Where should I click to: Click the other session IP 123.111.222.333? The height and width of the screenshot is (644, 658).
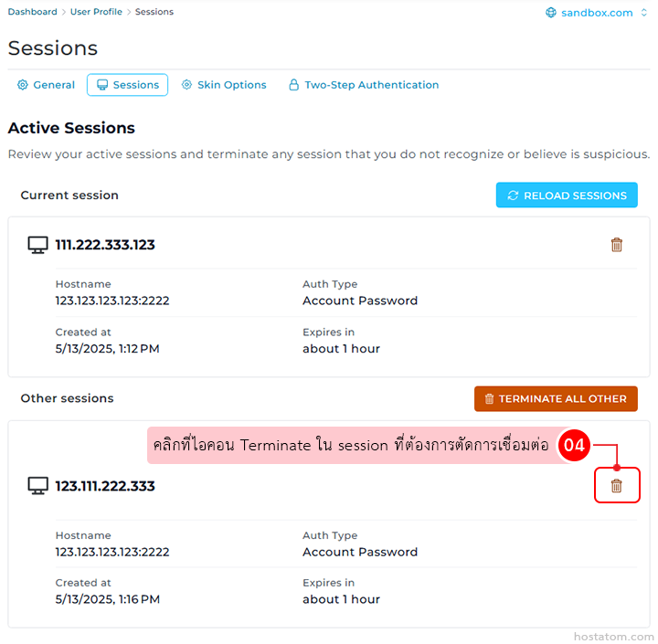tap(105, 486)
